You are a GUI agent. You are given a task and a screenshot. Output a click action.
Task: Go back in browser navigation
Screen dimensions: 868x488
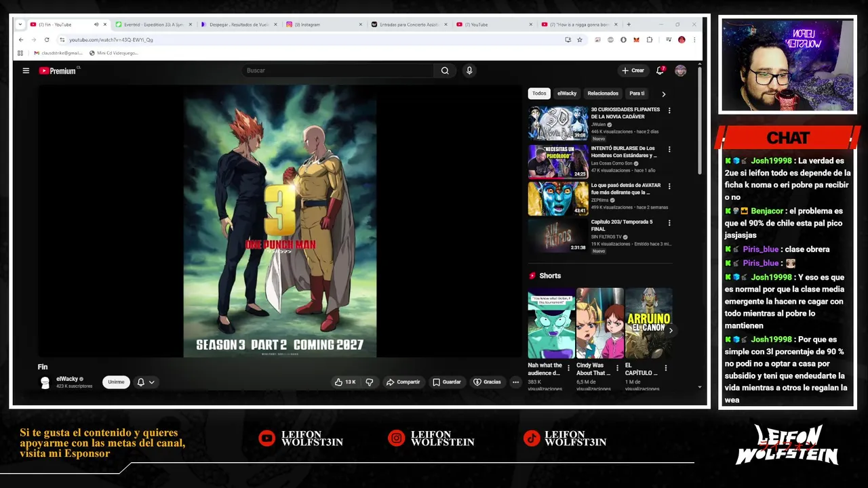pos(21,40)
